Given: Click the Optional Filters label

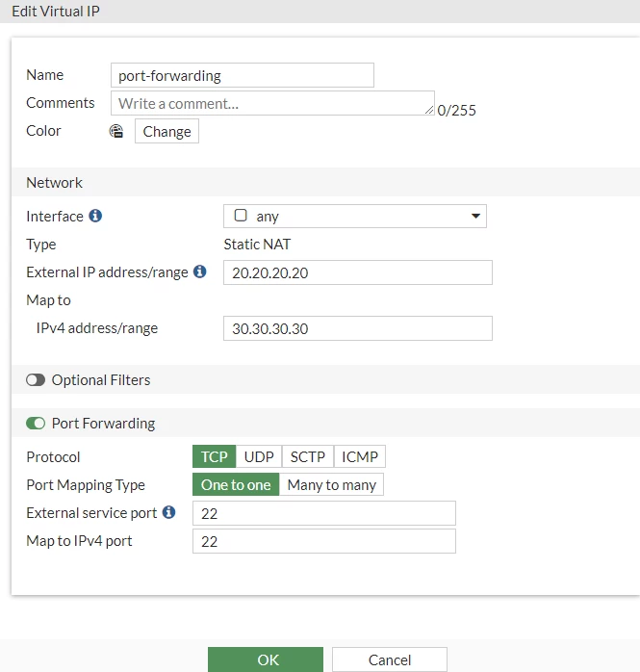Looking at the screenshot, I should (101, 380).
